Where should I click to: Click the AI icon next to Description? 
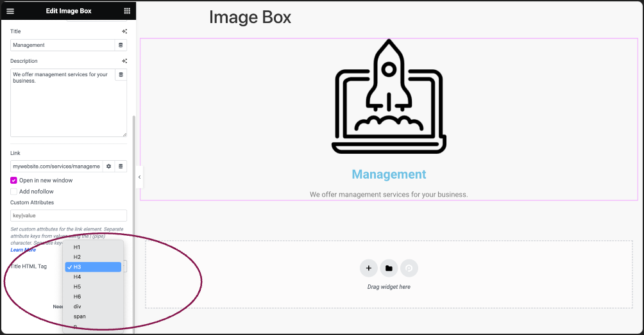click(124, 61)
